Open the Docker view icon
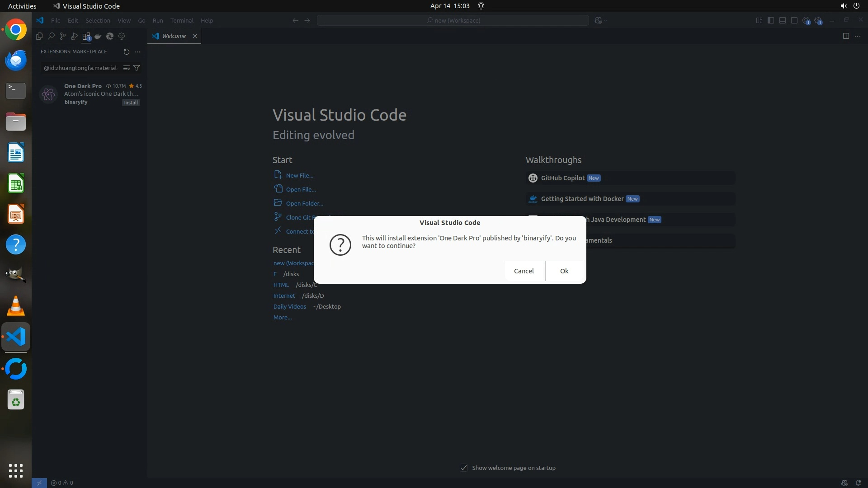The height and width of the screenshot is (488, 868). [98, 36]
